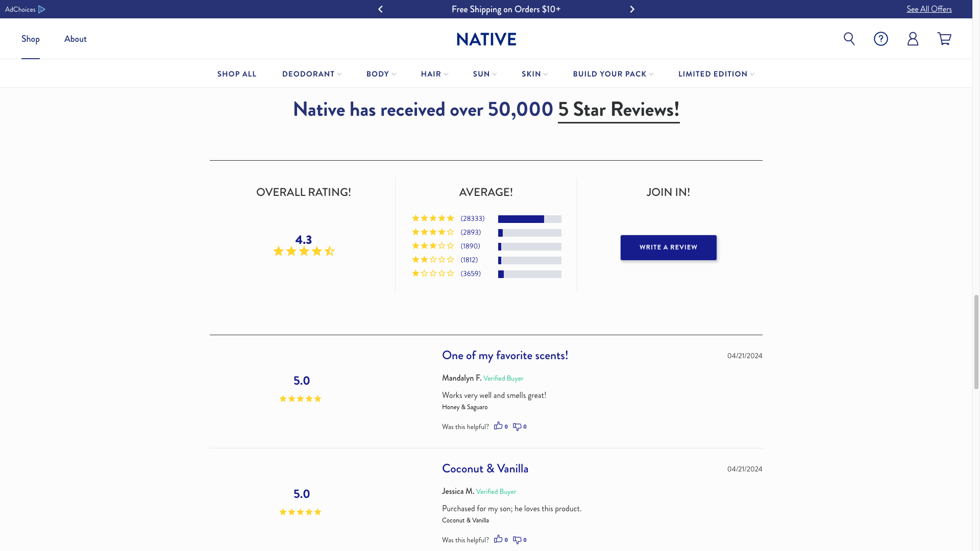Click the (3659) review count
Image resolution: width=980 pixels, height=551 pixels.
[x=471, y=273]
